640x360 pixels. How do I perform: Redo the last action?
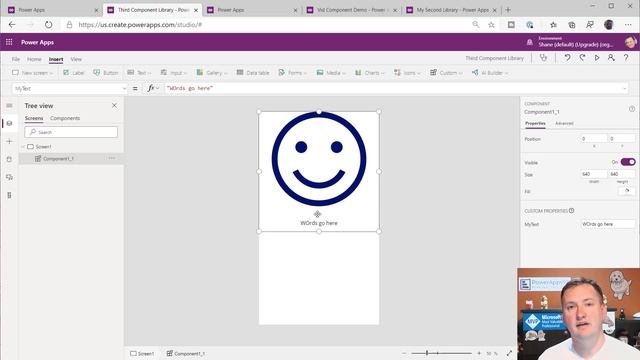pos(582,58)
